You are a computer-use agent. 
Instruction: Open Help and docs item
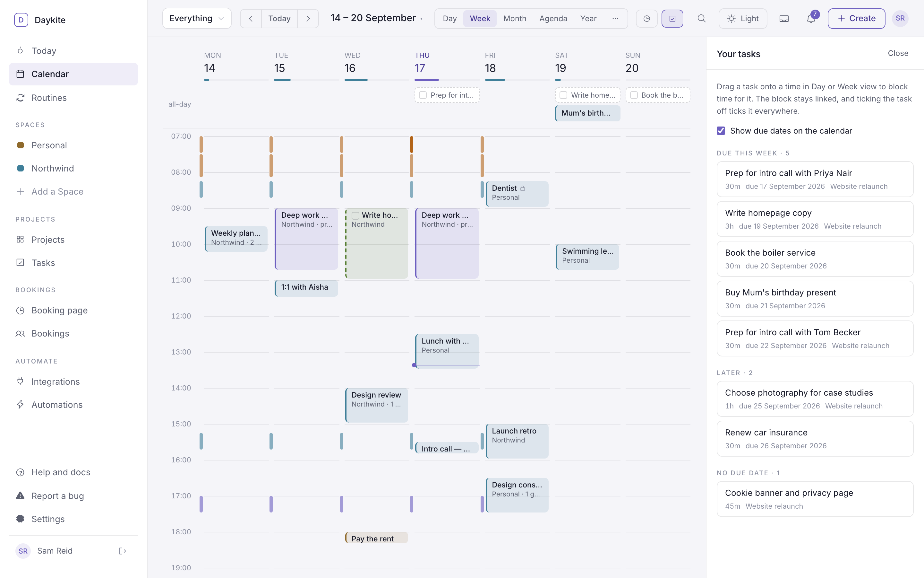click(73, 472)
